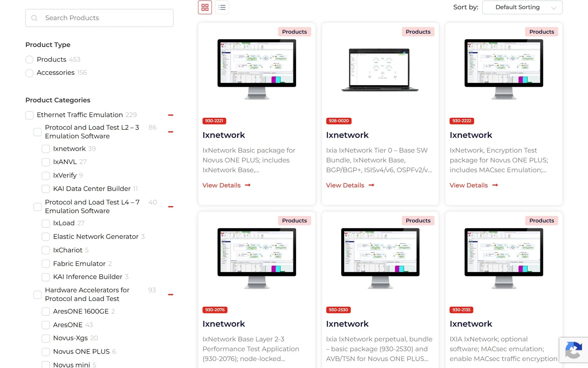Click product image of 930-2076
The image size is (588, 368).
pyautogui.click(x=257, y=258)
